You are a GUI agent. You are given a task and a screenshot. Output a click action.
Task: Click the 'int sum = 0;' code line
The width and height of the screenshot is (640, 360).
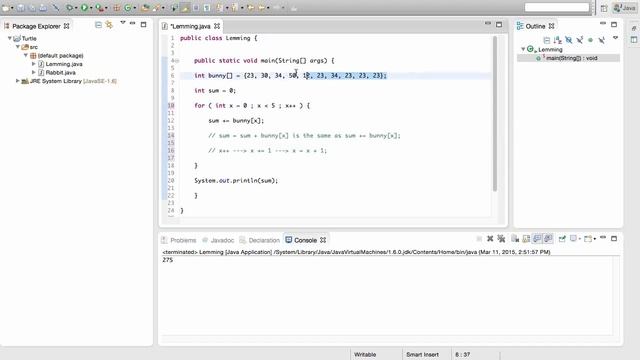pyautogui.click(x=215, y=91)
